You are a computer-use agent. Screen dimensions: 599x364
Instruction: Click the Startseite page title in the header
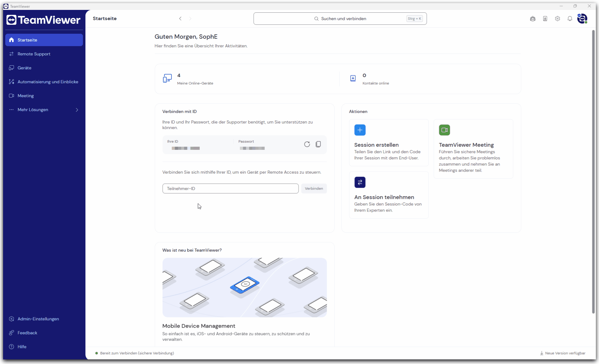tap(105, 19)
